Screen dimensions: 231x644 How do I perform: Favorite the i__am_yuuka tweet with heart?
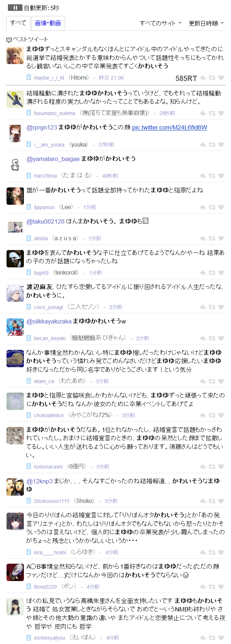point(221,145)
